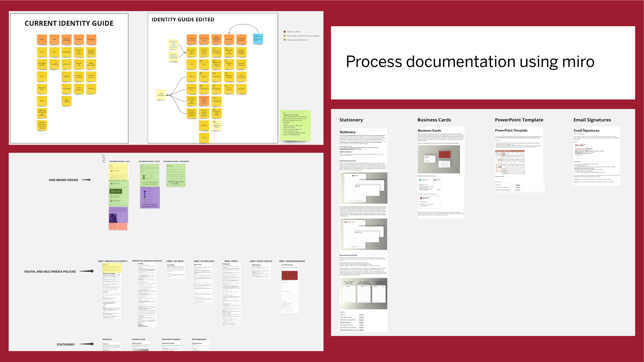
Task: Select the '+ Swag component' sticky note
Action: point(161,95)
